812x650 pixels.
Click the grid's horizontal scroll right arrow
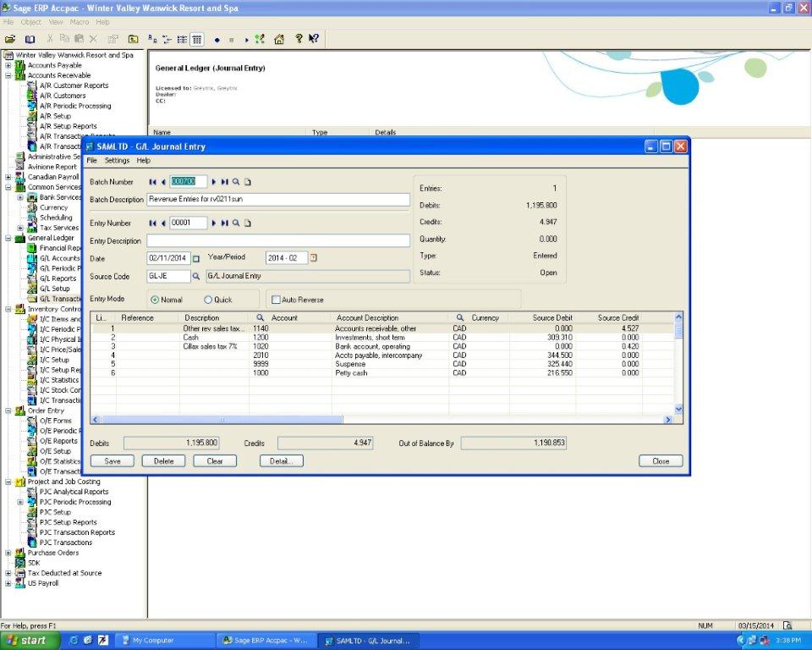[668, 419]
